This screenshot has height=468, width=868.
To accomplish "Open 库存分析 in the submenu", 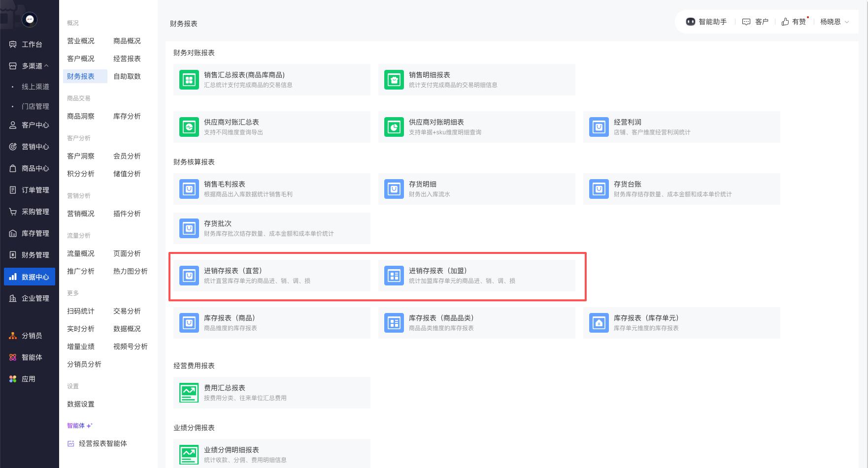I will pyautogui.click(x=127, y=116).
